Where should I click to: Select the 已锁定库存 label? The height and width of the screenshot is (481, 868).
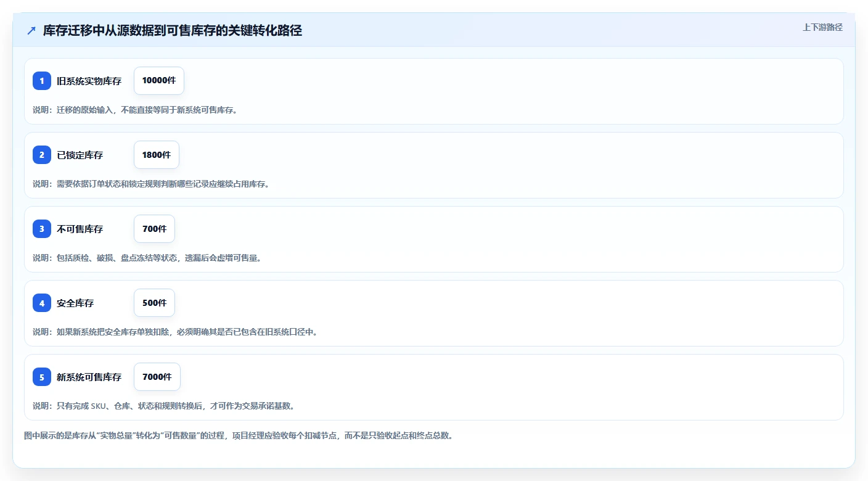(80, 155)
